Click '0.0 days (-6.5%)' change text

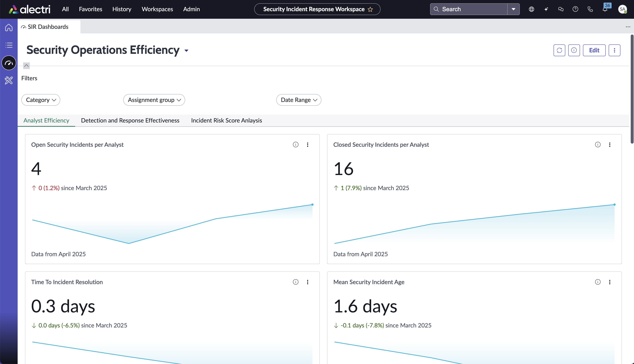tap(59, 325)
